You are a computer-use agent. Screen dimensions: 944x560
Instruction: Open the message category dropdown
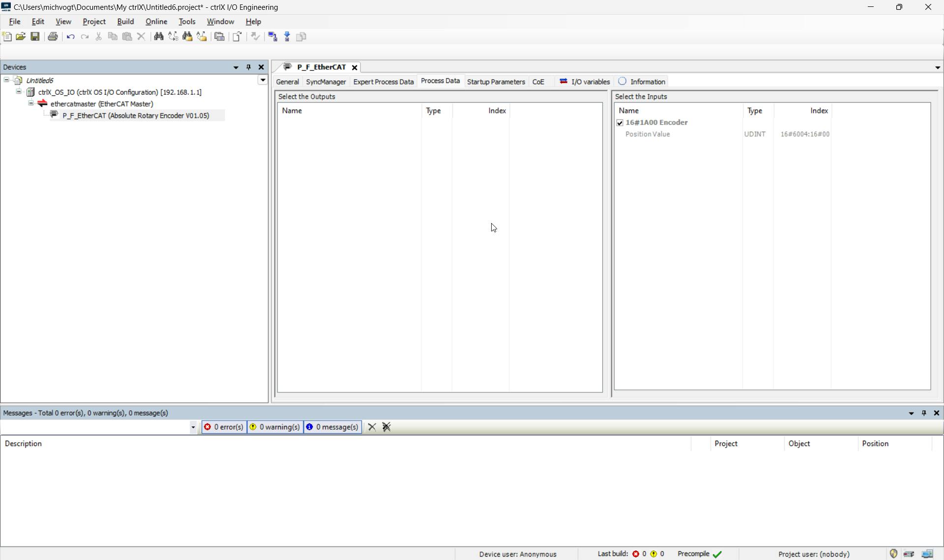click(x=193, y=427)
